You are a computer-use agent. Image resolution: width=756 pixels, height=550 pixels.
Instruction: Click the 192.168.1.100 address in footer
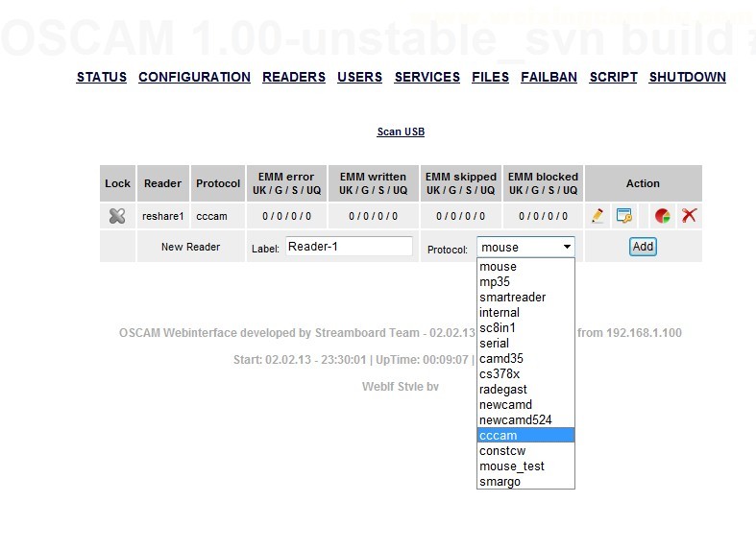point(644,333)
